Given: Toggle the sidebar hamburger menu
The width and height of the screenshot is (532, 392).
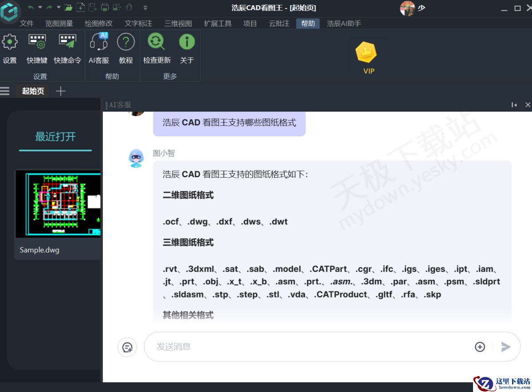Looking at the screenshot, I should pos(5,91).
